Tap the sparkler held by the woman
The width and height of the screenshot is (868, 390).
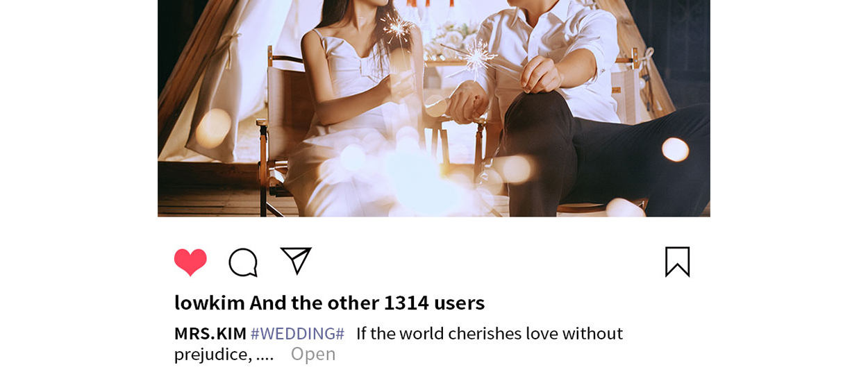click(x=397, y=28)
